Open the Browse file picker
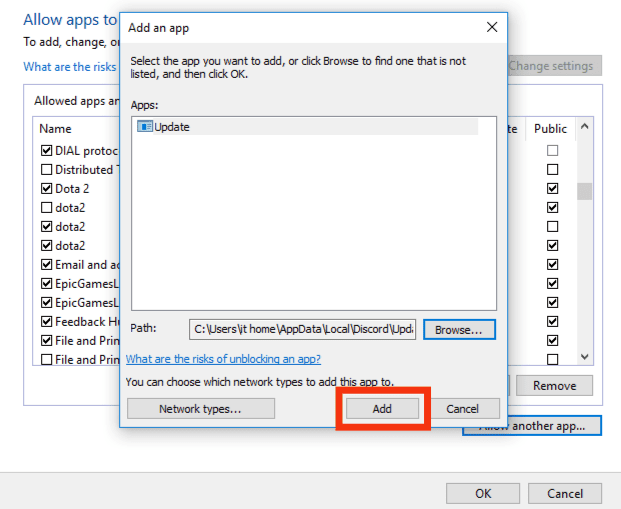The height and width of the screenshot is (509, 621). (x=459, y=329)
